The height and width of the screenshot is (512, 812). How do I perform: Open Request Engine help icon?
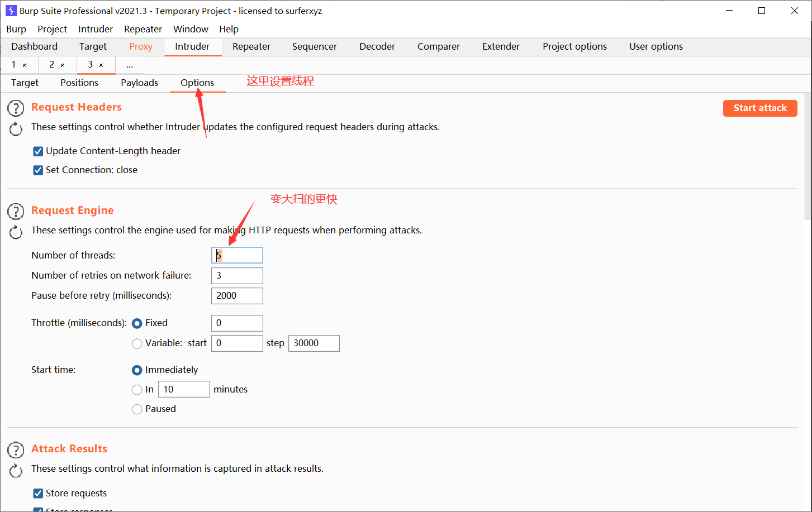(16, 211)
